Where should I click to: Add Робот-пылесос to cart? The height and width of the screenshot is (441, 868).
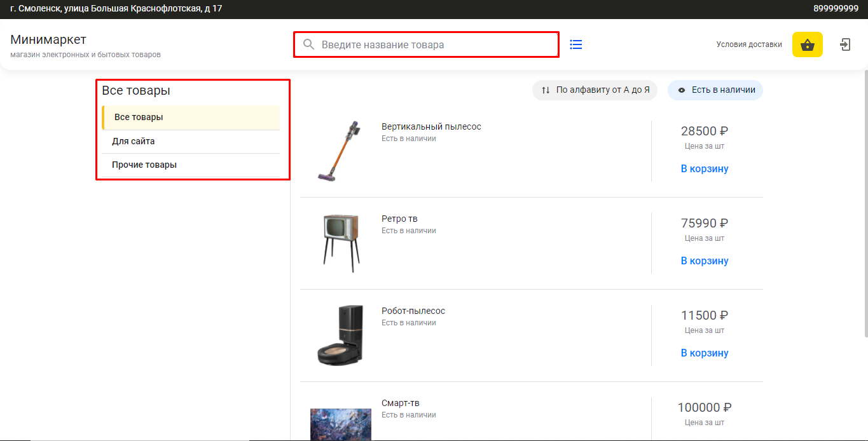tap(704, 353)
